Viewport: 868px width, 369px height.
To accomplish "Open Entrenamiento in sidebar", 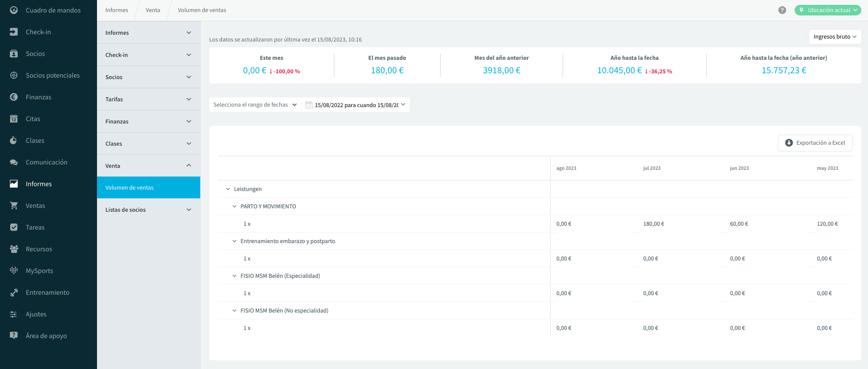I will click(48, 292).
